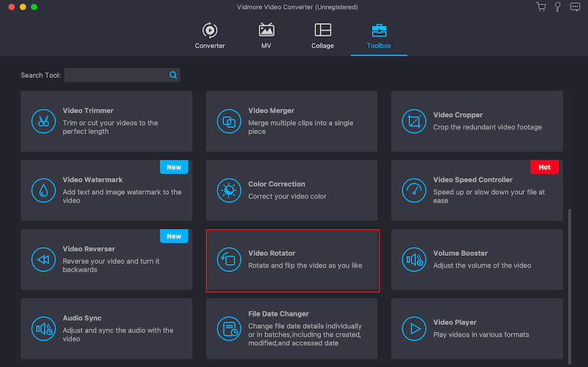Click 'Trim or cut your videos' description

(110, 127)
